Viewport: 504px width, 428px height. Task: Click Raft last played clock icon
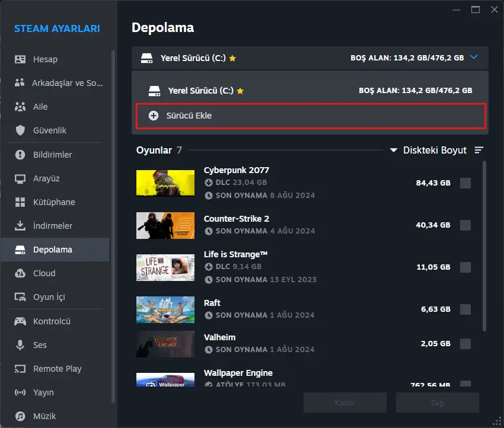(x=209, y=315)
